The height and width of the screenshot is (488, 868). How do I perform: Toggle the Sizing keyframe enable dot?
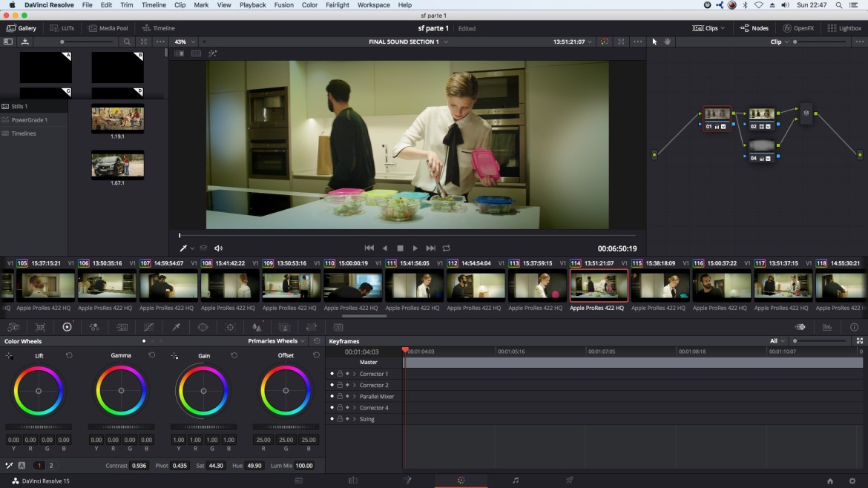(332, 419)
